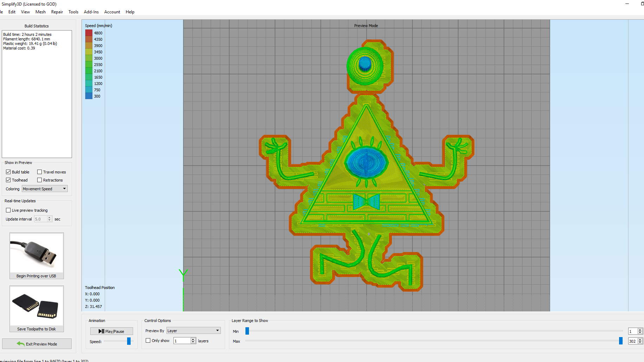Open the Coloring Movement Speed dropdown
The image size is (644, 362).
pos(45,189)
